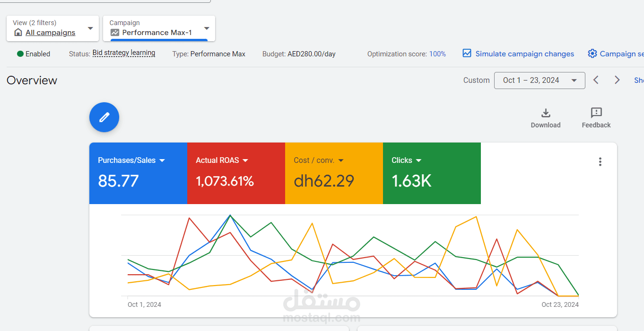644x331 pixels.
Task: Click the dh62.29 cost value
Action: pyautogui.click(x=324, y=181)
